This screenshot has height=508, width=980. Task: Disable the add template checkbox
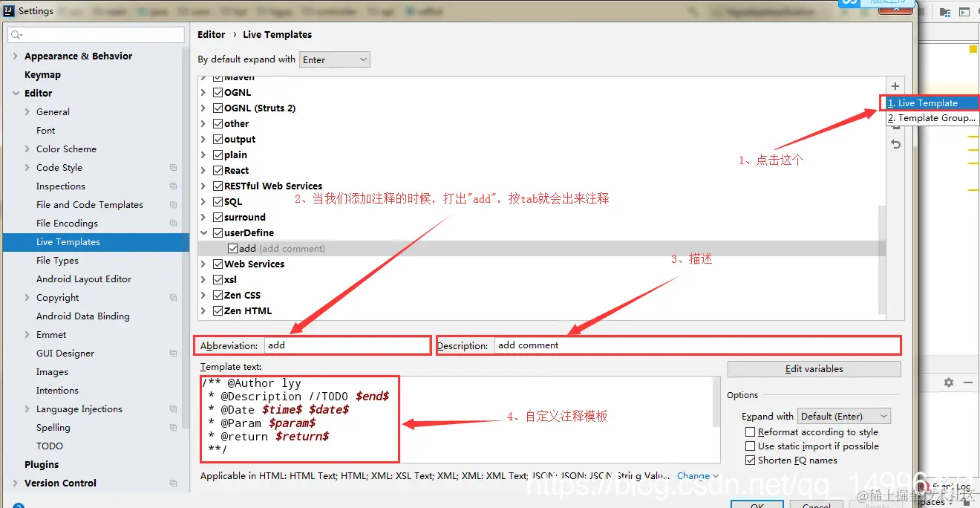point(233,249)
